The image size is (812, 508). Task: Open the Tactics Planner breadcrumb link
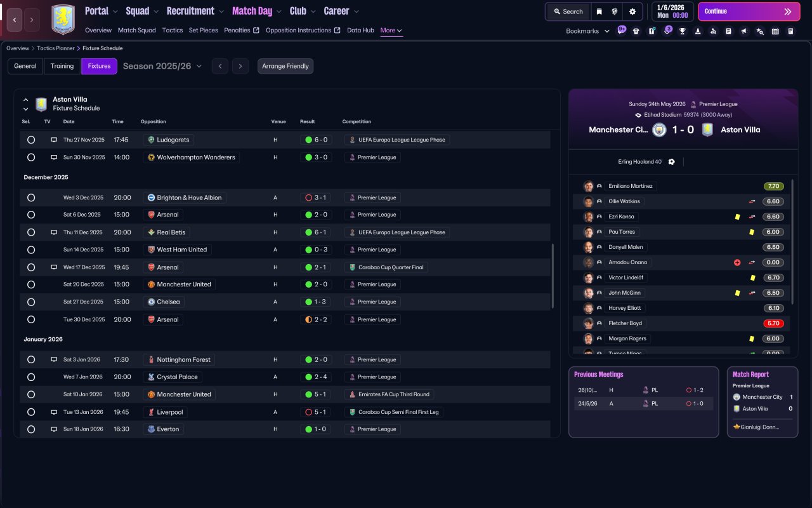click(55, 48)
